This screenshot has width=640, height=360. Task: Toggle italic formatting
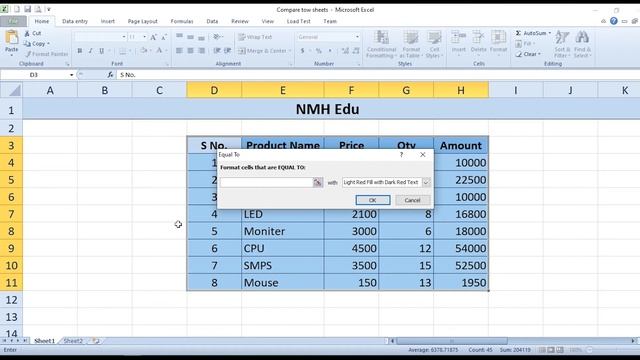[90, 51]
